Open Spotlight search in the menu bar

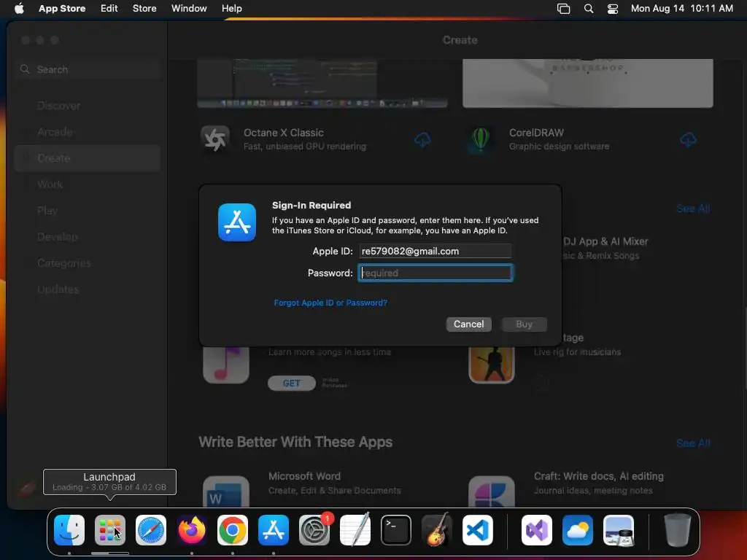[589, 9]
